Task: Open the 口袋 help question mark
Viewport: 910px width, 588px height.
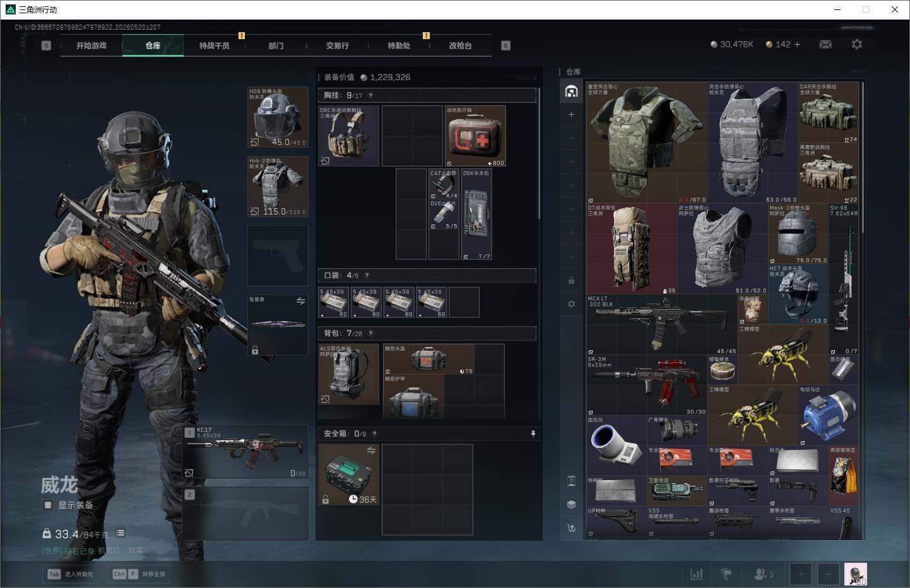Action: pos(367,275)
